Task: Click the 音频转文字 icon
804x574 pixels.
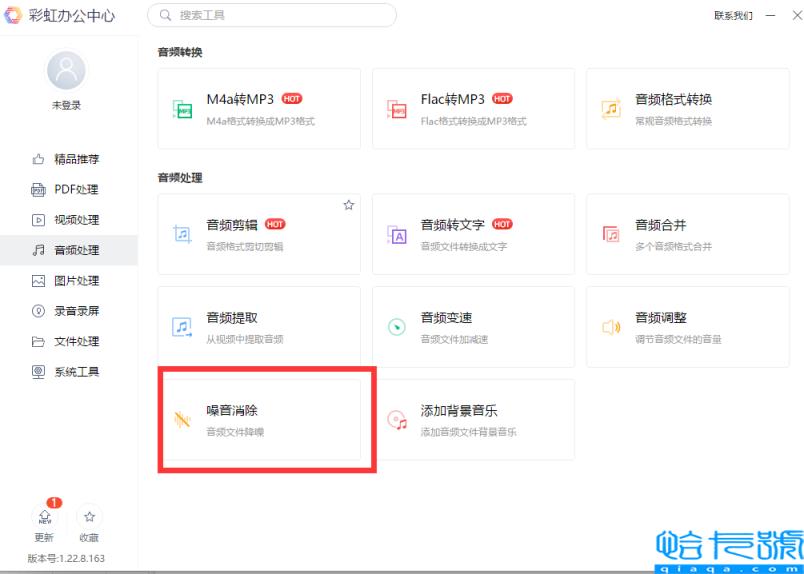Action: tap(396, 234)
